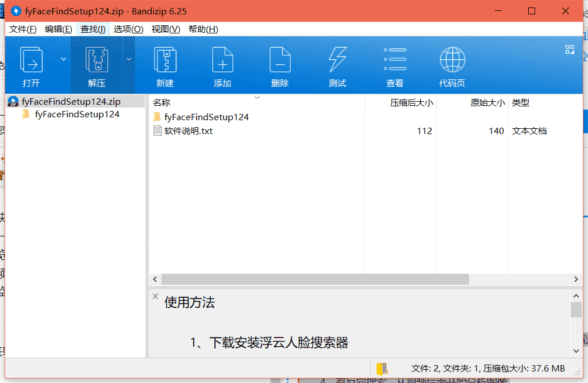The height and width of the screenshot is (383, 588).
Task: Open the 选项(O) menu
Action: [128, 29]
